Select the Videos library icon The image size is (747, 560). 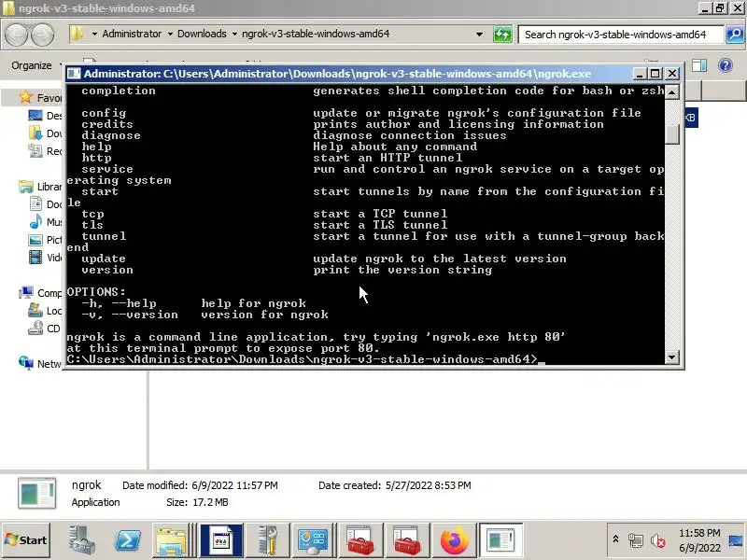(x=35, y=258)
